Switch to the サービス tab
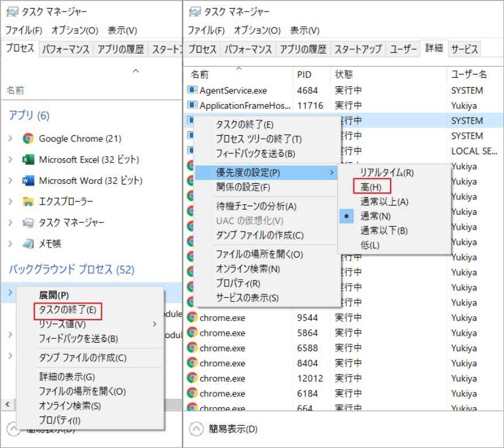 tap(464, 49)
